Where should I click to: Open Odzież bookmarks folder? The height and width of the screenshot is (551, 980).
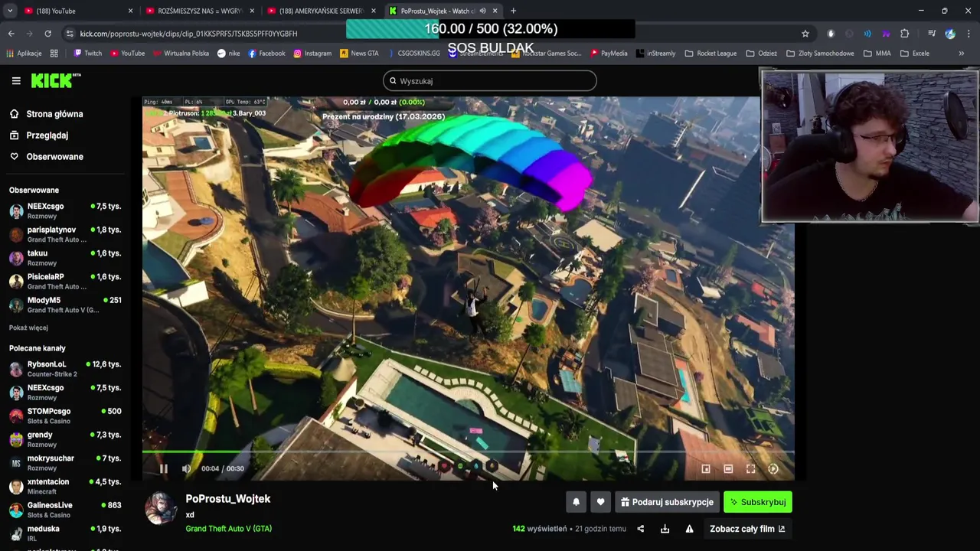coord(761,54)
